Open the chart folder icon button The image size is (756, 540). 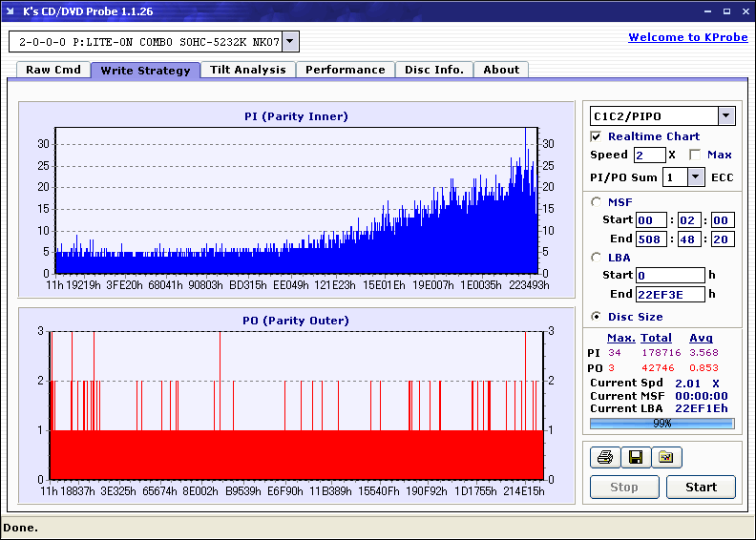click(666, 458)
